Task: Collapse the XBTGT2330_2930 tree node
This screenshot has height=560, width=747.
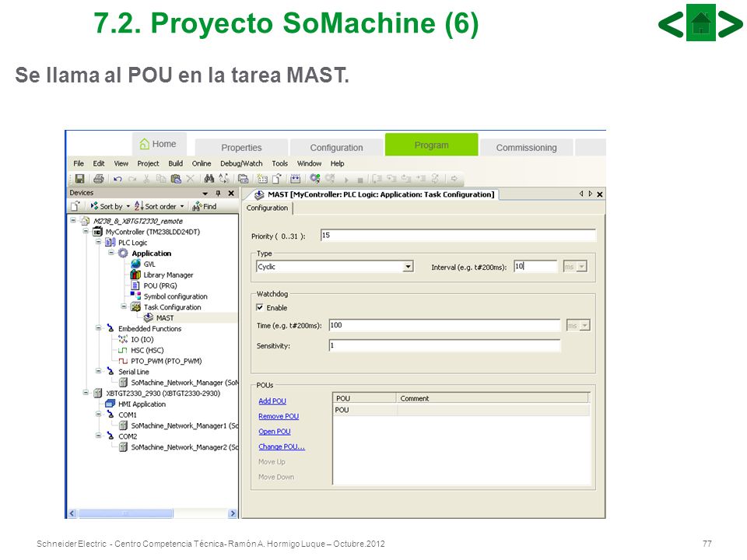Action: tap(86, 393)
